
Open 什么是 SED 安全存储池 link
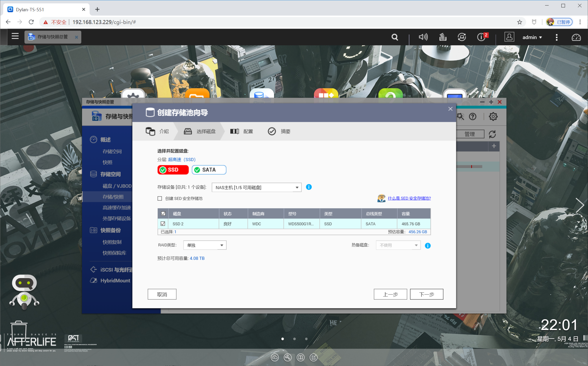click(x=409, y=198)
